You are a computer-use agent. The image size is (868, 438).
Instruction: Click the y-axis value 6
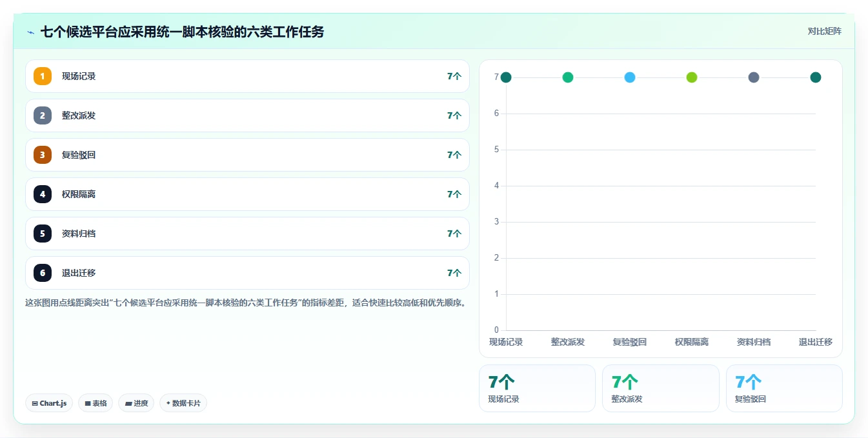click(x=496, y=114)
